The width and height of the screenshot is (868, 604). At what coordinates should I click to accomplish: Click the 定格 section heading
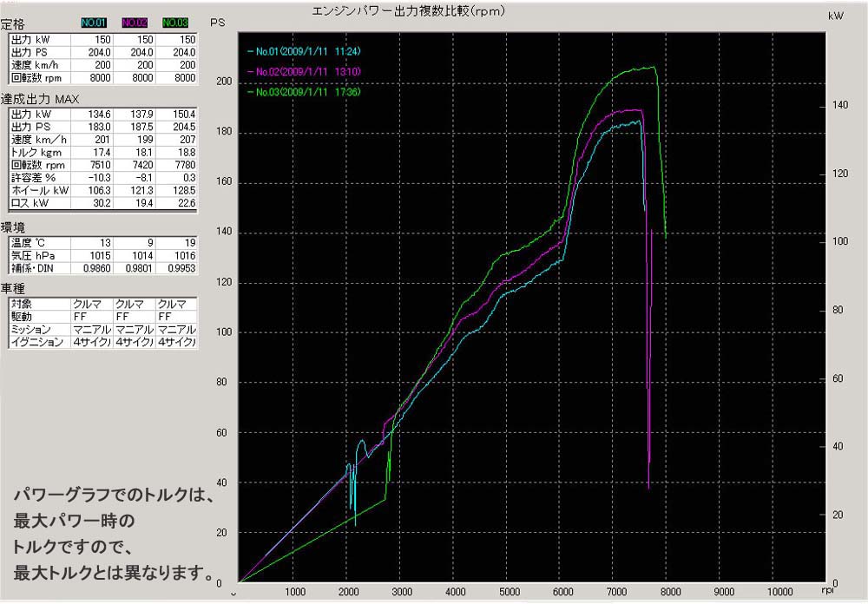tap(13, 24)
